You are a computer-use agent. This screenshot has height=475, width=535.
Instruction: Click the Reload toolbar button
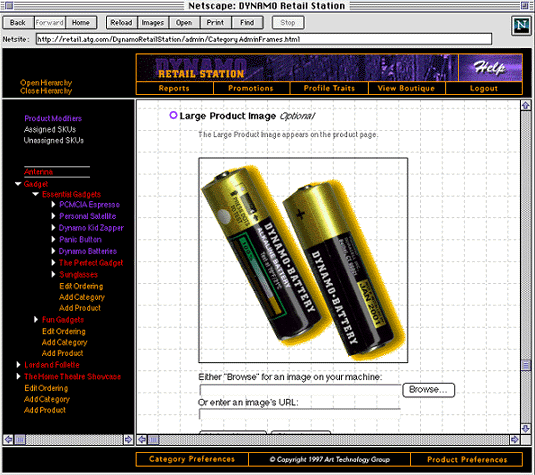point(121,23)
